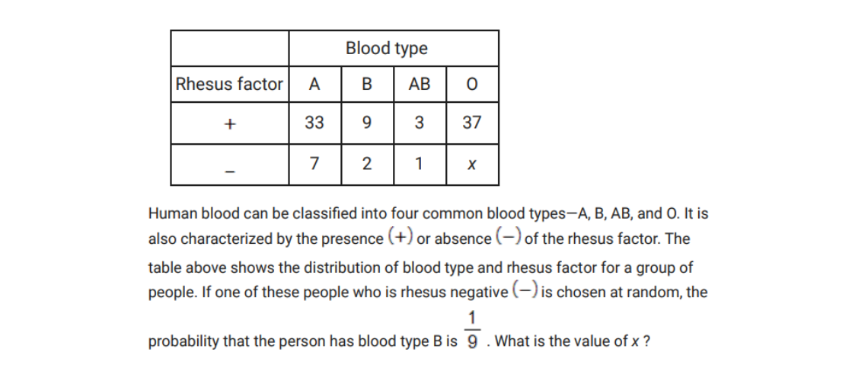Viewport: 868px width, 381px height.
Task: Click the rhesus-negative AB cell value 1
Action: point(419,164)
